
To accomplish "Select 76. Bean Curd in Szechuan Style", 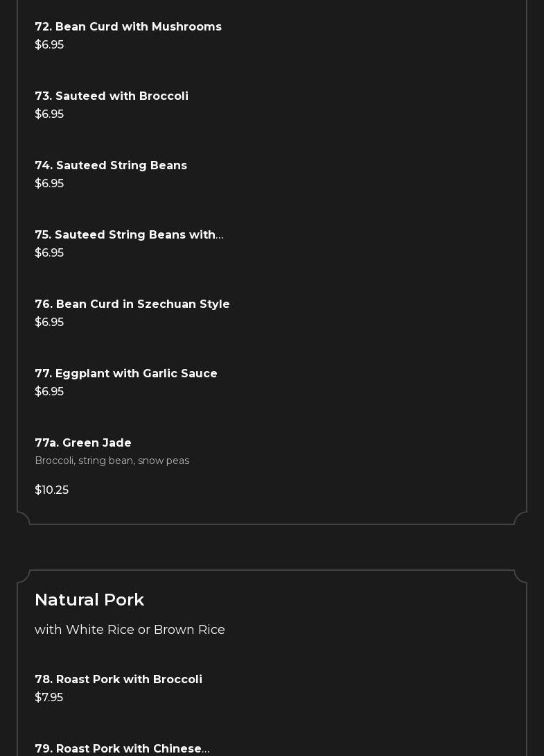I will pos(132,304).
